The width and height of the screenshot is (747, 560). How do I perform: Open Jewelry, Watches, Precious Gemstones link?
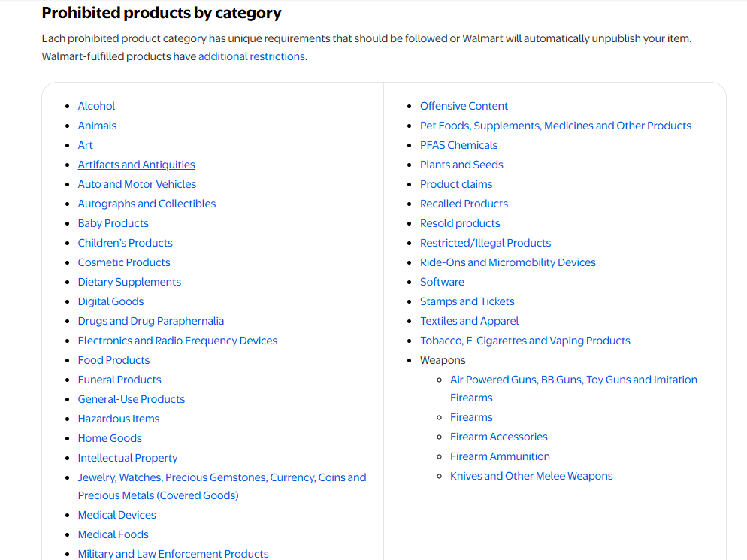click(222, 486)
